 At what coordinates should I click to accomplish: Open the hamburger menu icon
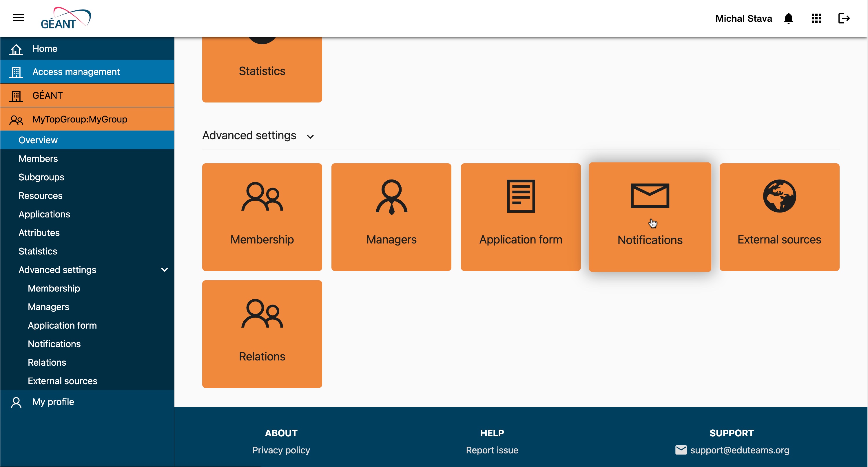click(19, 18)
